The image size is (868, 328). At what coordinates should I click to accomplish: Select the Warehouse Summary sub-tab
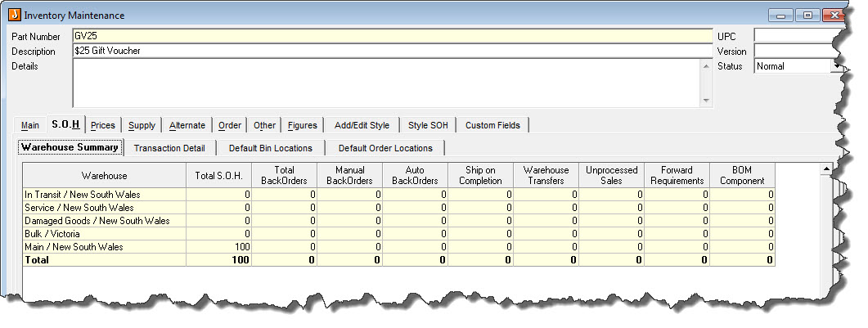click(x=70, y=148)
